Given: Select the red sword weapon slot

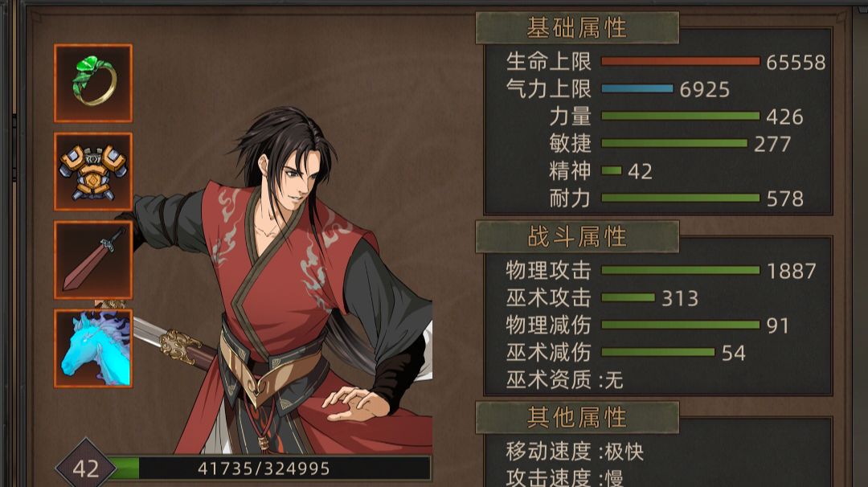Looking at the screenshot, I should 93,260.
